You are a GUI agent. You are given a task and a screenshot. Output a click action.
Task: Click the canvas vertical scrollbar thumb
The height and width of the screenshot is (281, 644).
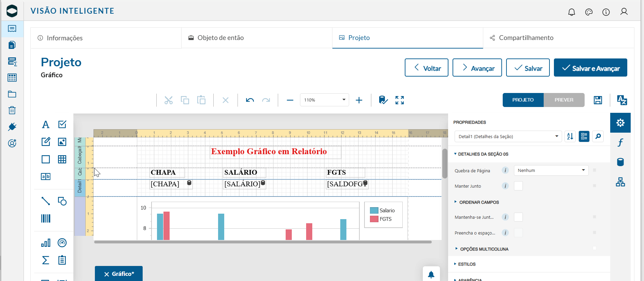(x=445, y=163)
